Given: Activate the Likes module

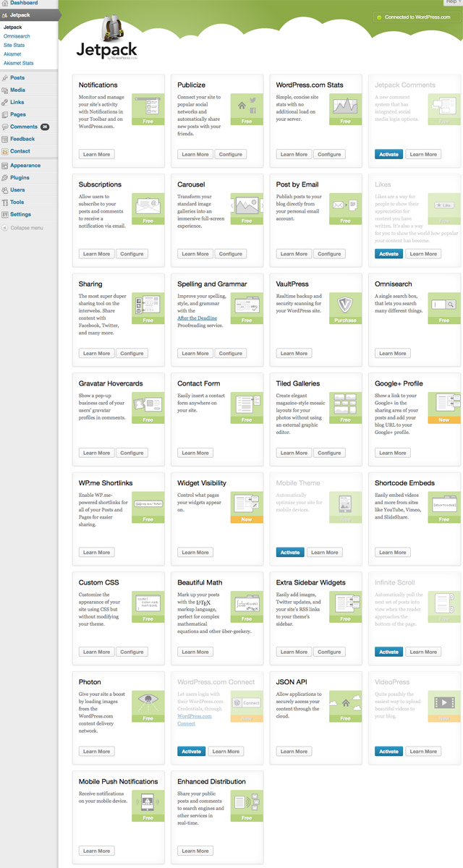Looking at the screenshot, I should point(388,254).
